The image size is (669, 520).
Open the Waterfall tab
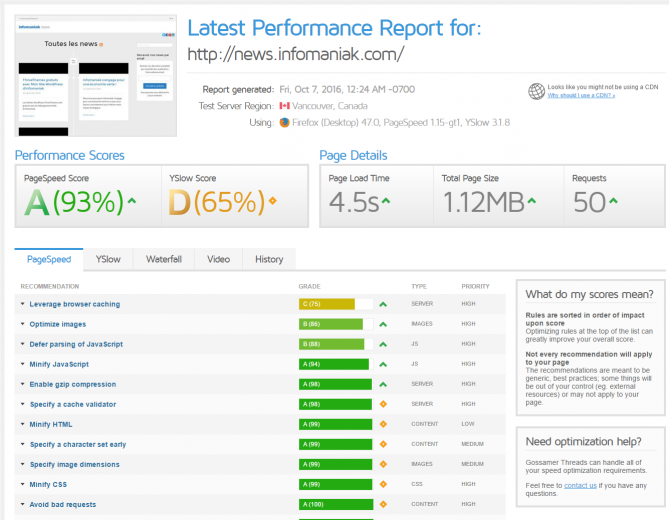coord(164,259)
